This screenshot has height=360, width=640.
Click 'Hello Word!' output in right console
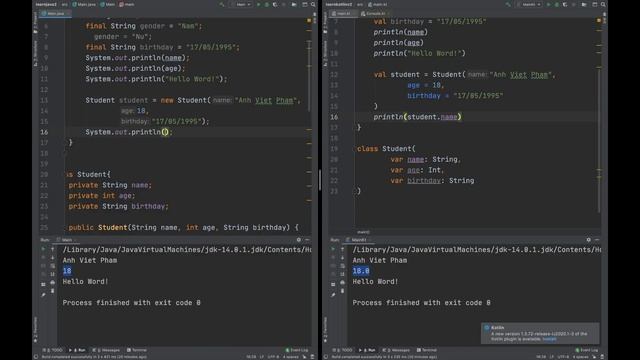[375, 281]
